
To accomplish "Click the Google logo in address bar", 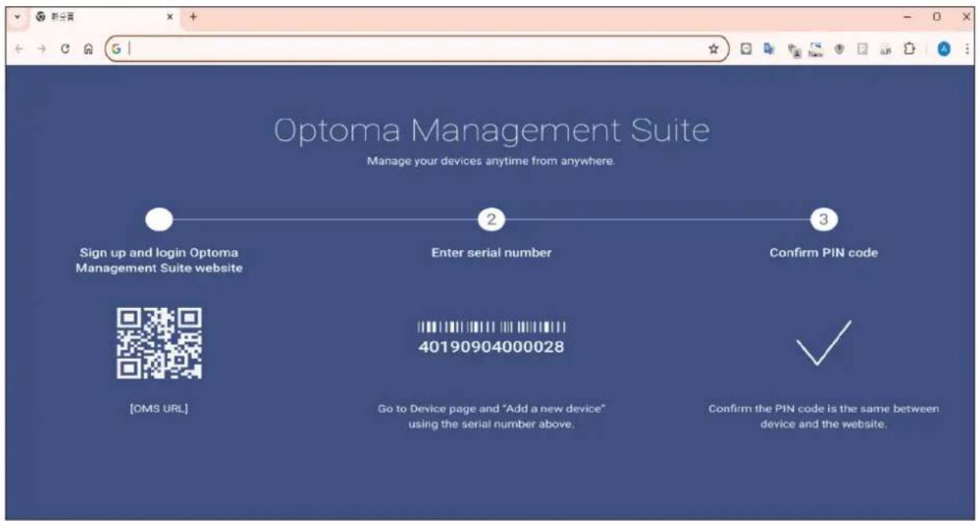I will [x=117, y=48].
